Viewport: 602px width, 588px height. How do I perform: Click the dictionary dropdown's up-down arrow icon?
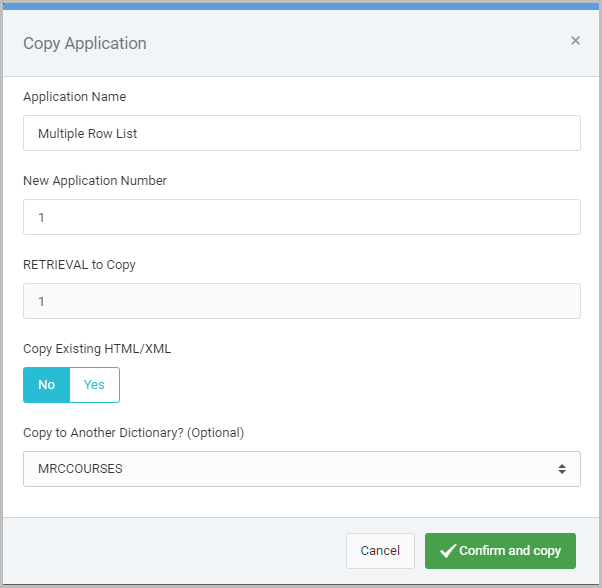562,469
